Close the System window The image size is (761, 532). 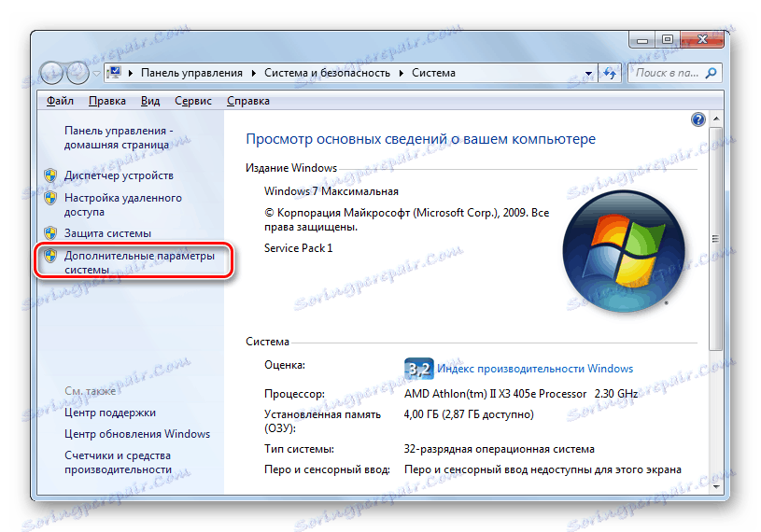coord(702,40)
